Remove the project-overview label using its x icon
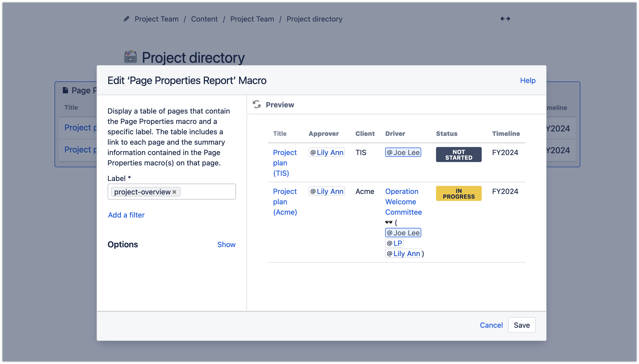639x364 pixels. pos(175,192)
